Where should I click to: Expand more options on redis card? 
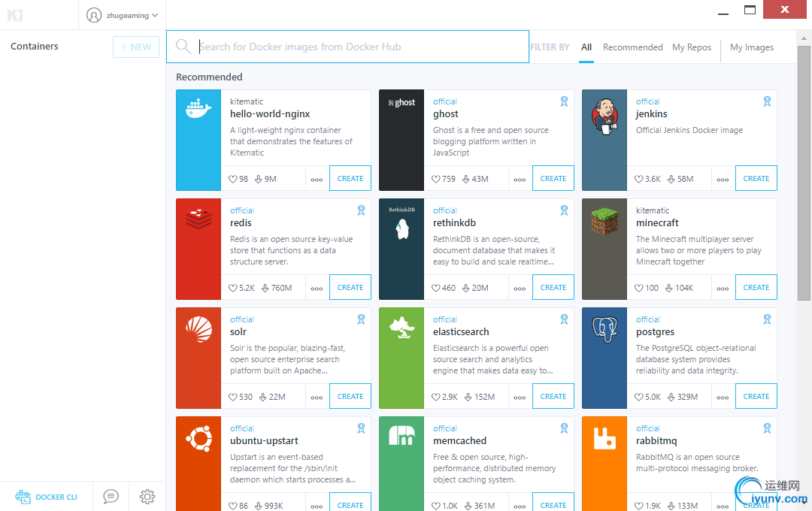(317, 289)
